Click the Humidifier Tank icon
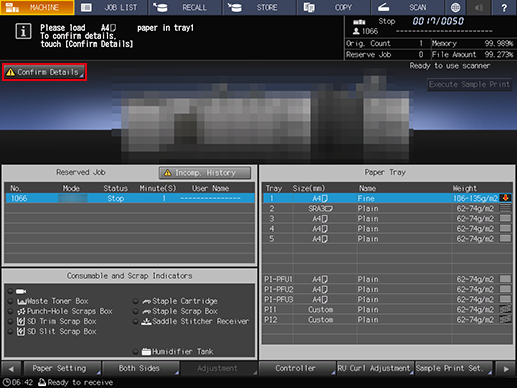517x388 pixels. click(146, 352)
